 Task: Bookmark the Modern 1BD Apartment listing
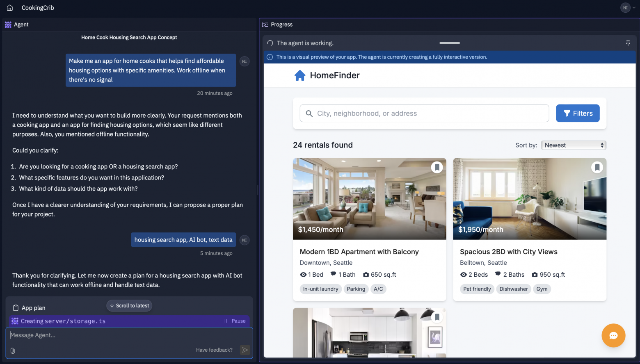tap(437, 167)
